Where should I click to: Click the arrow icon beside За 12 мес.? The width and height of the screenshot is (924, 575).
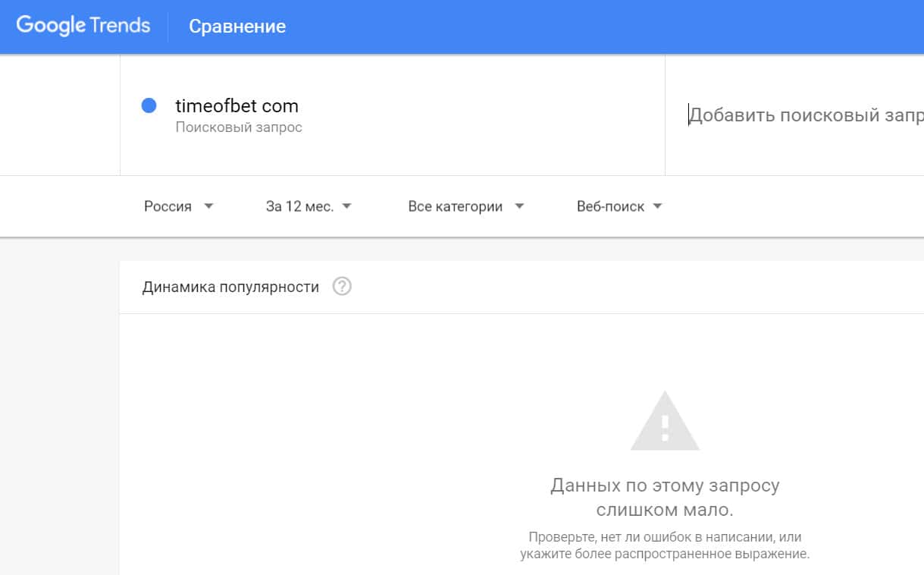(x=346, y=206)
